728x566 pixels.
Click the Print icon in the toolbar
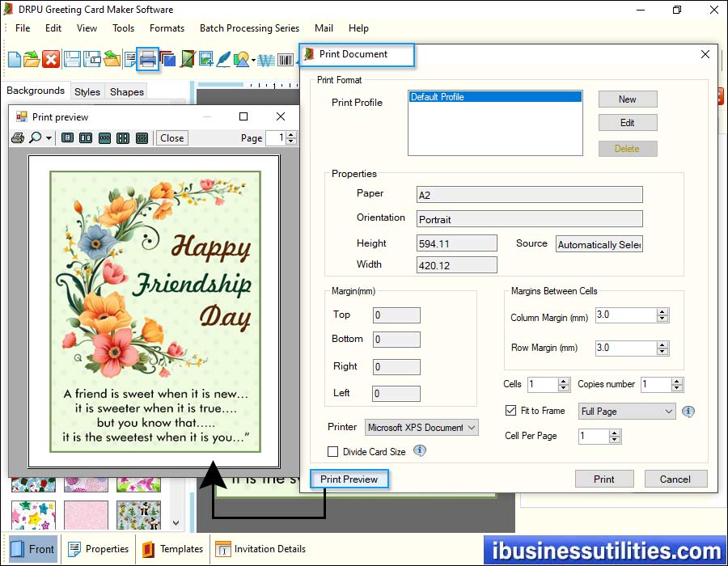[x=147, y=58]
